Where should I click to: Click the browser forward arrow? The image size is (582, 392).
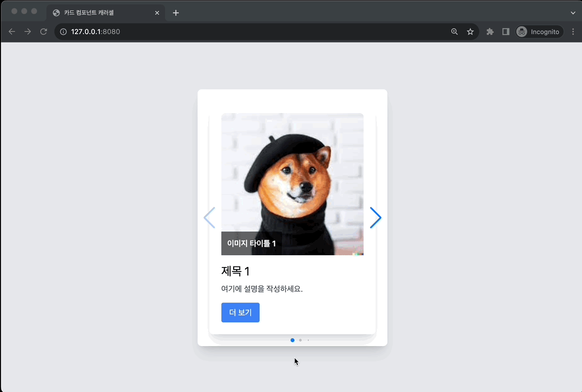tap(28, 32)
